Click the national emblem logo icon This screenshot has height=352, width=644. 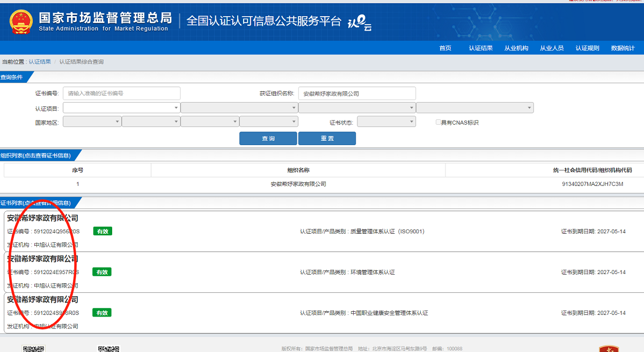pos(21,21)
